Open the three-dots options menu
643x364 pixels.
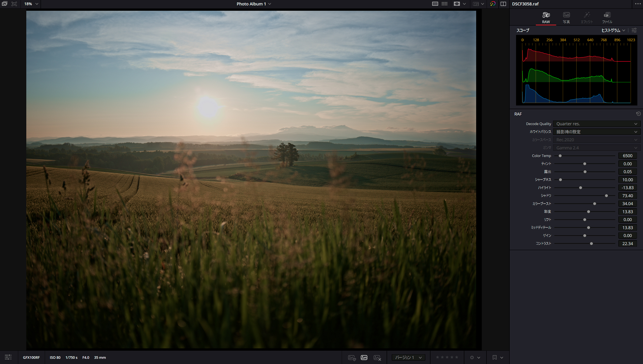click(638, 4)
